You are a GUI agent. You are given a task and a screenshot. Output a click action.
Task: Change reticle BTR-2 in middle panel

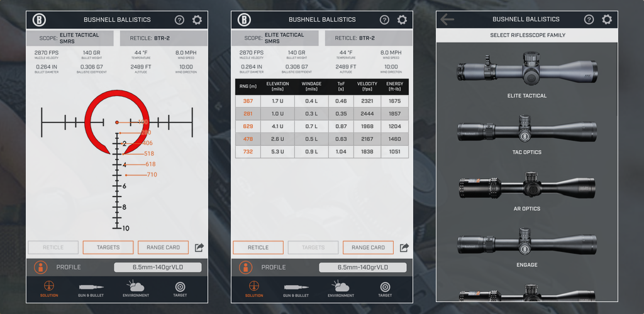click(x=369, y=38)
